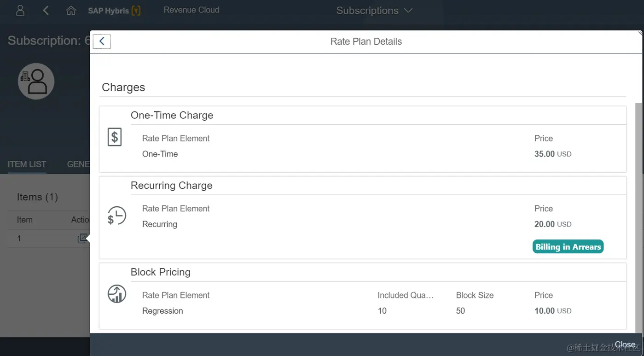
Task: Click the SAP Hybris logo
Action: (114, 11)
